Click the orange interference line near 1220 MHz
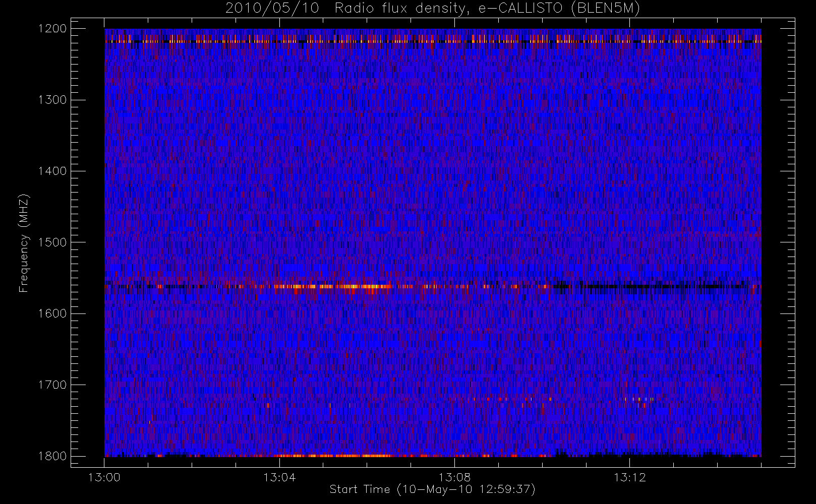The image size is (816, 504). click(433, 41)
